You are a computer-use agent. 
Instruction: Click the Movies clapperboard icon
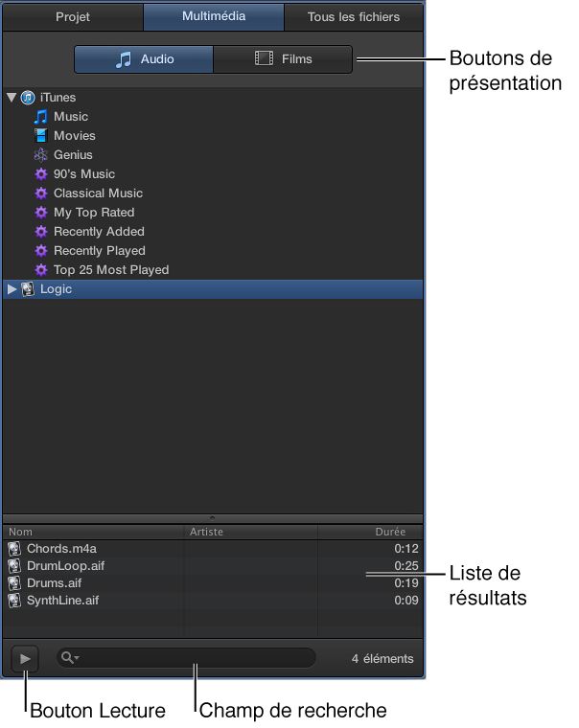41,136
